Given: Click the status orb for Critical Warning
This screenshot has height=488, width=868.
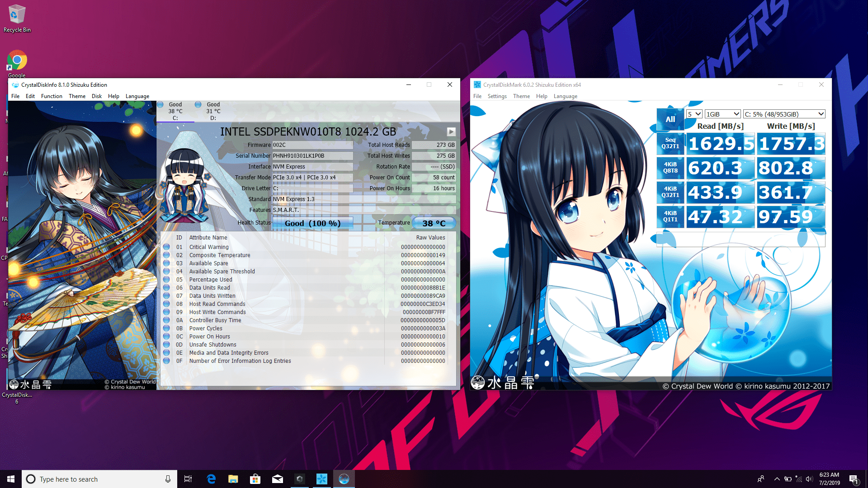Looking at the screenshot, I should coord(166,247).
